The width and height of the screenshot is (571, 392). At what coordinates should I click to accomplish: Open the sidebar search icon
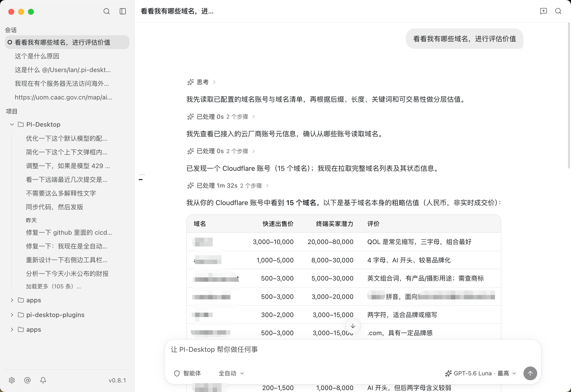point(106,11)
